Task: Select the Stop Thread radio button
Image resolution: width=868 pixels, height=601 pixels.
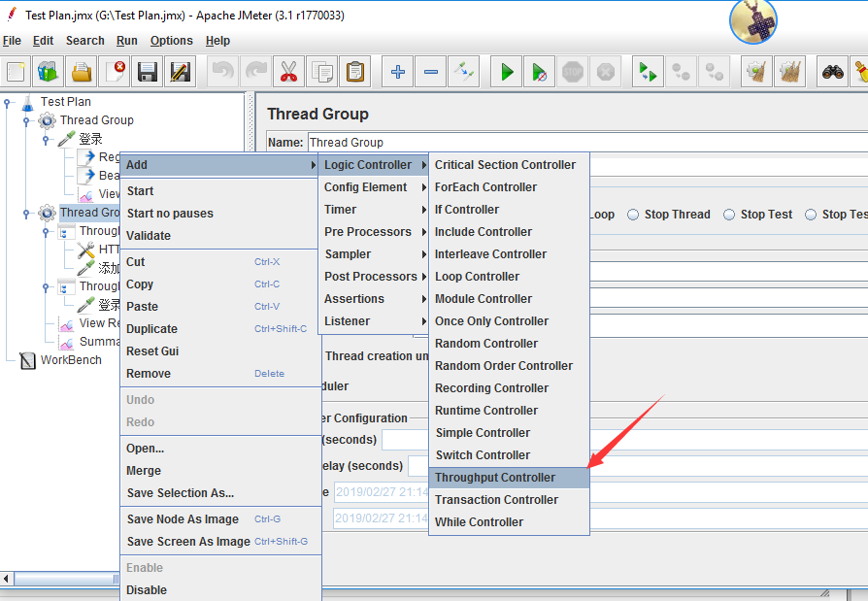Action: (633, 215)
